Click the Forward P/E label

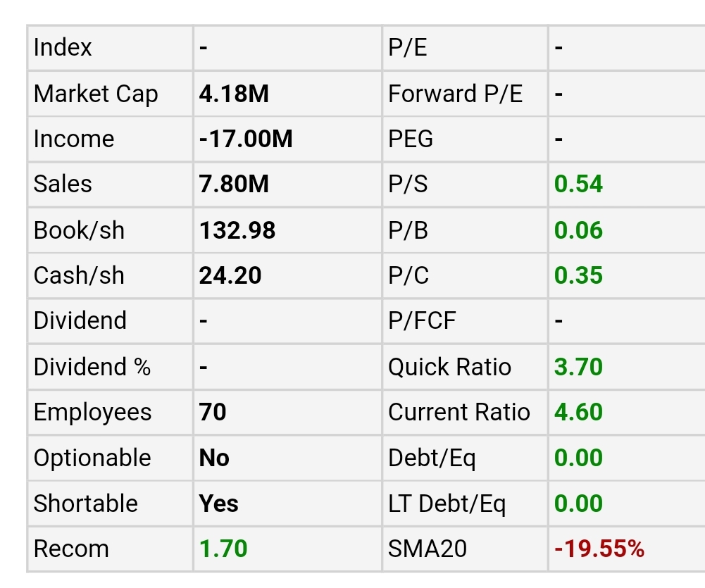[456, 94]
